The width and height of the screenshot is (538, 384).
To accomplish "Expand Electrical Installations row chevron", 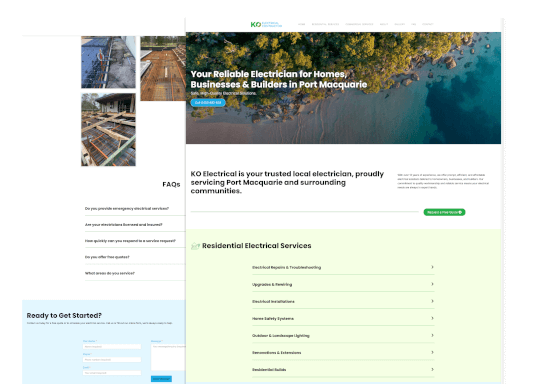I will [x=432, y=301].
